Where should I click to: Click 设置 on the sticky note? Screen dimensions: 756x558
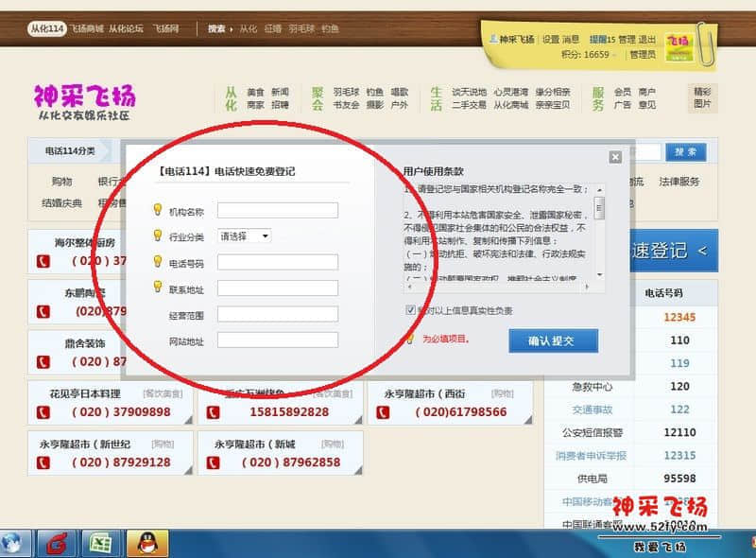click(551, 39)
